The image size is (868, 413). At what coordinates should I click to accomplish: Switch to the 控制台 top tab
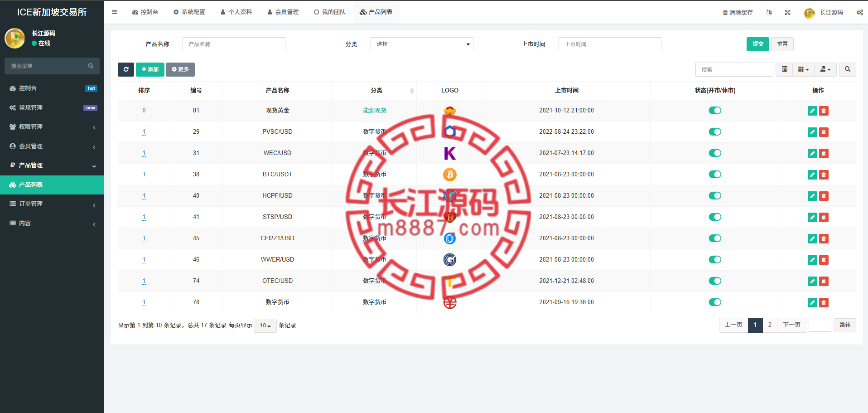point(145,12)
